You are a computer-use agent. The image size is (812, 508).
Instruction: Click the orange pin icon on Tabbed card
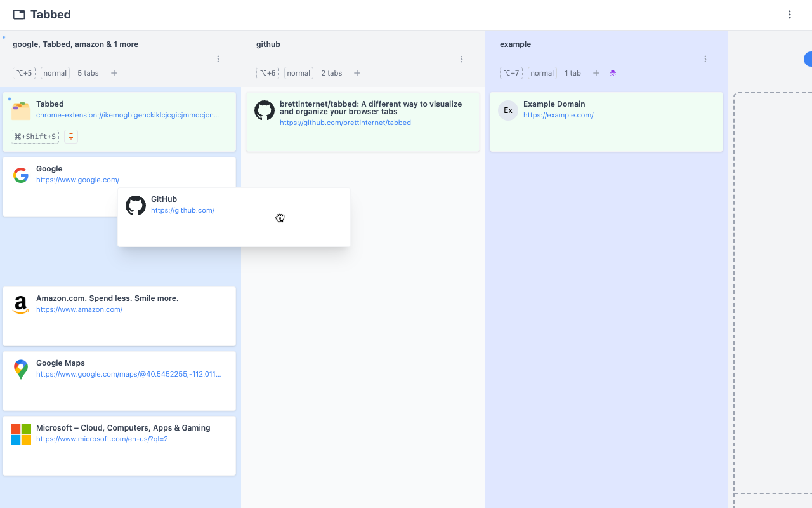(71, 137)
